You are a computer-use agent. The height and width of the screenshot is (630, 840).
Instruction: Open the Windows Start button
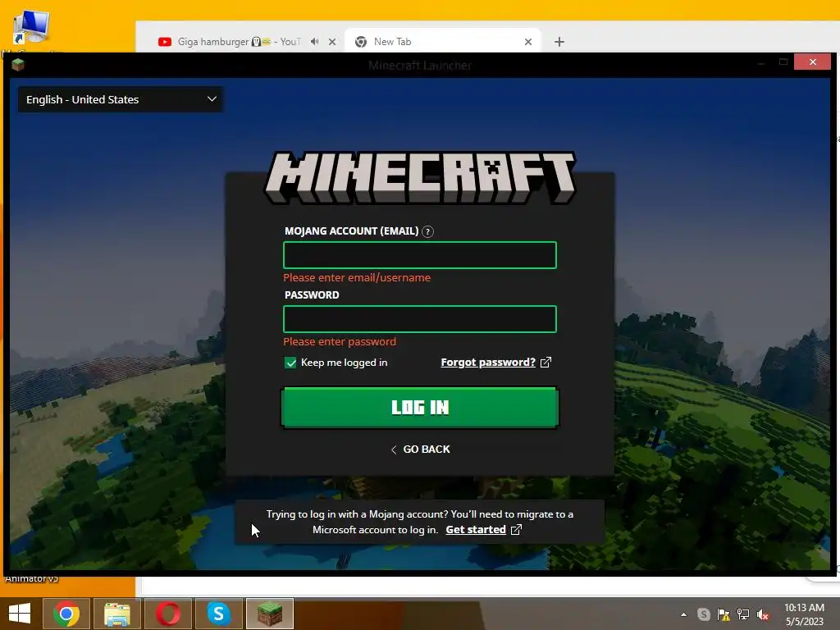coord(20,614)
